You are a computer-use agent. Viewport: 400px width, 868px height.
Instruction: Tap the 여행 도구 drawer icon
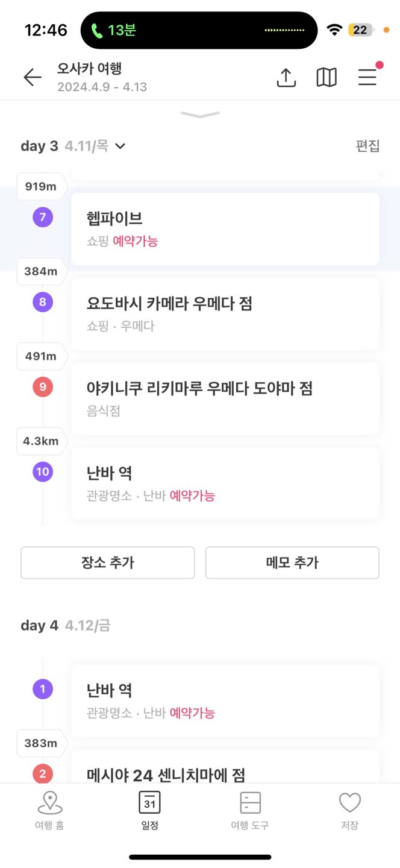[250, 803]
